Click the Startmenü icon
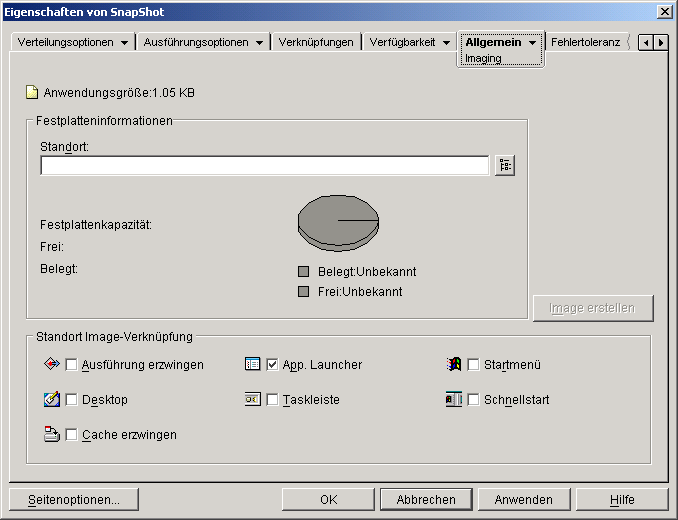Image resolution: width=678 pixels, height=520 pixels. pyautogui.click(x=454, y=364)
